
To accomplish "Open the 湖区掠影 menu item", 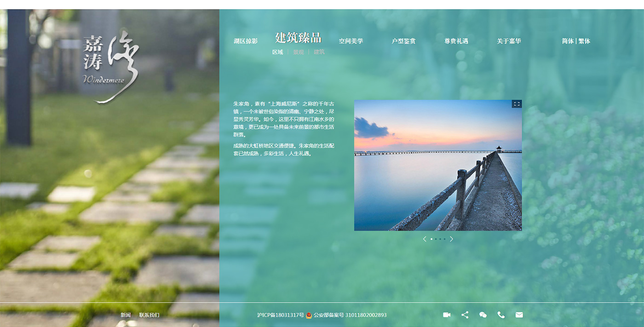I will coord(246,41).
